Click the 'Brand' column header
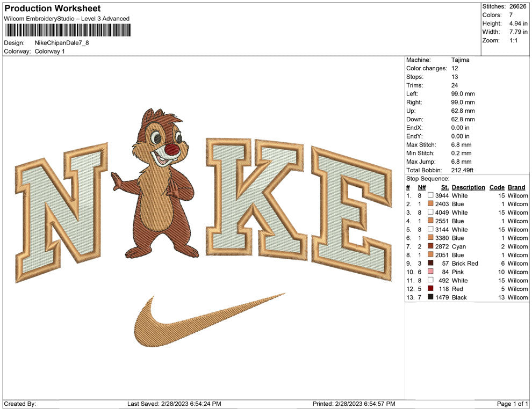 tap(516, 187)
